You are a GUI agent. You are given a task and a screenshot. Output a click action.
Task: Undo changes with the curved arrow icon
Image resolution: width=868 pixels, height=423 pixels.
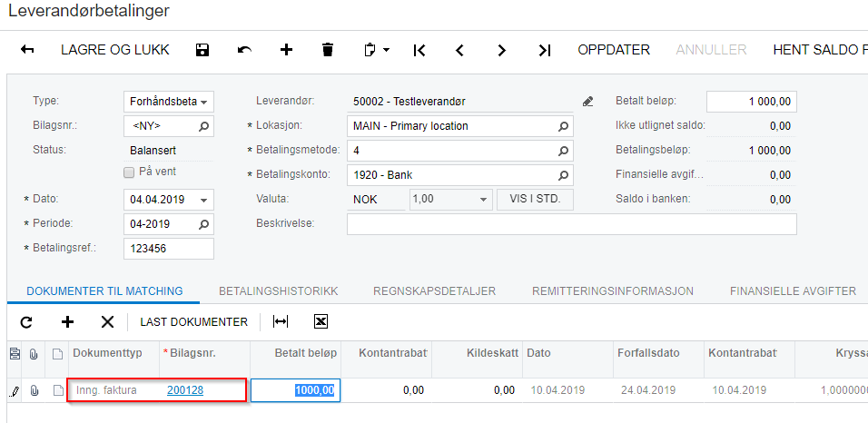tap(244, 51)
